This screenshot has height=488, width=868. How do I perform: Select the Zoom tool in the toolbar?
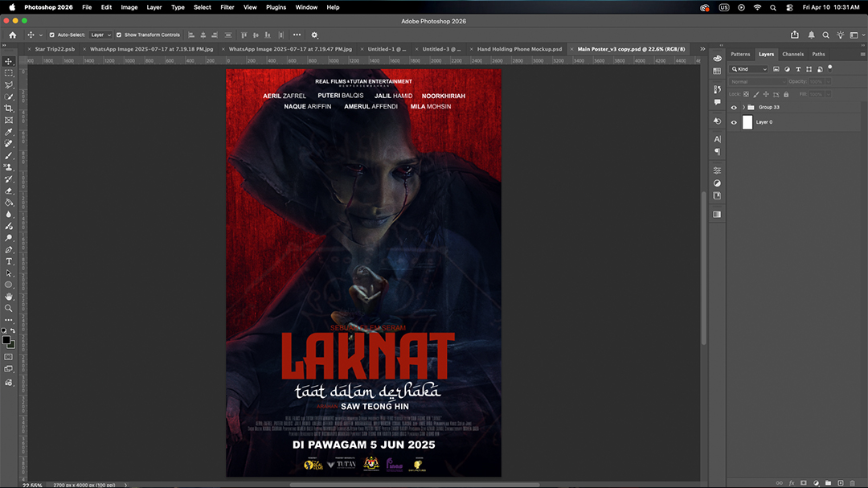click(8, 309)
